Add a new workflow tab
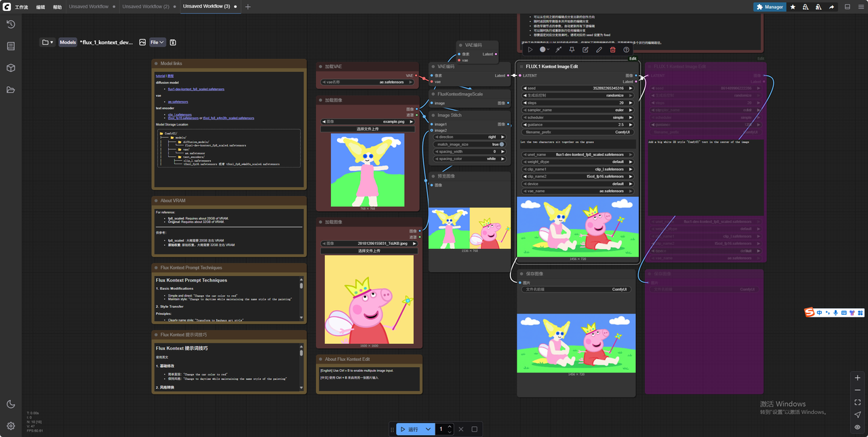The image size is (868, 437). click(x=248, y=7)
